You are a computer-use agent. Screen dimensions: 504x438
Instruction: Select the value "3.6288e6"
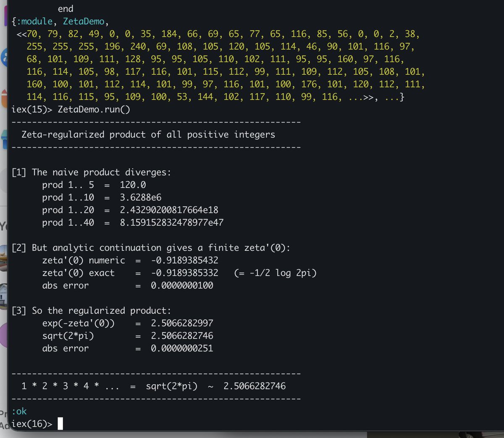(x=141, y=197)
